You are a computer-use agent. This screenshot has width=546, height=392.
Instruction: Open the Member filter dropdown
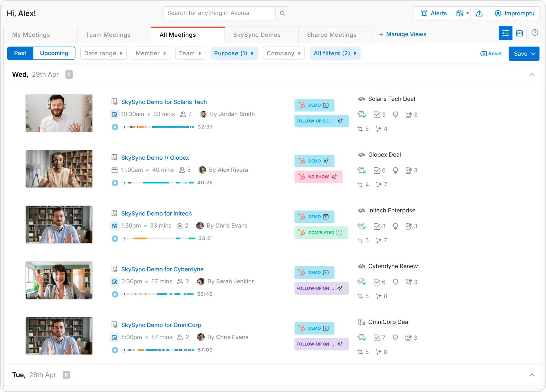pyautogui.click(x=151, y=53)
